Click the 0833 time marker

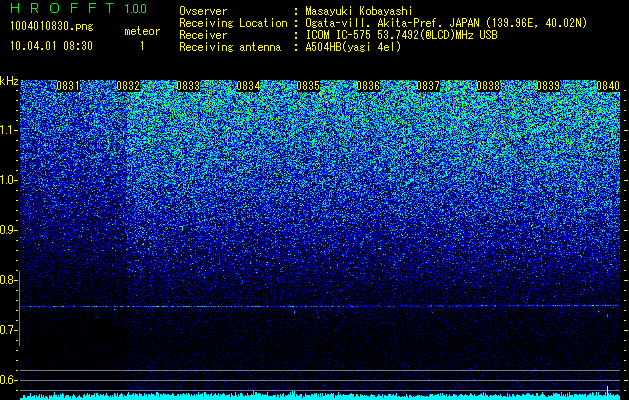(188, 86)
